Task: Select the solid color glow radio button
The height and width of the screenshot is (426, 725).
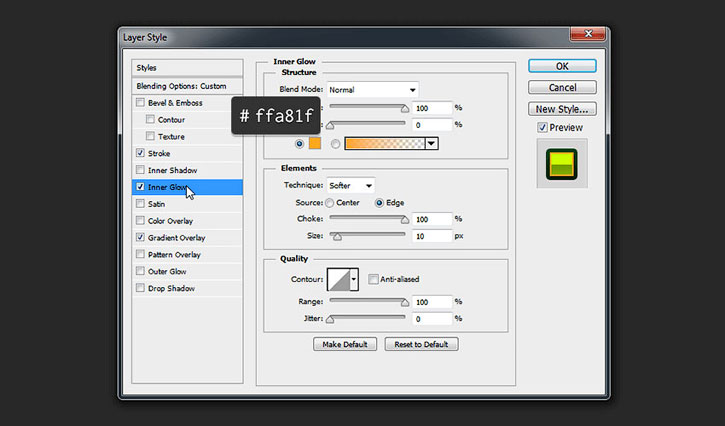Action: coord(299,144)
